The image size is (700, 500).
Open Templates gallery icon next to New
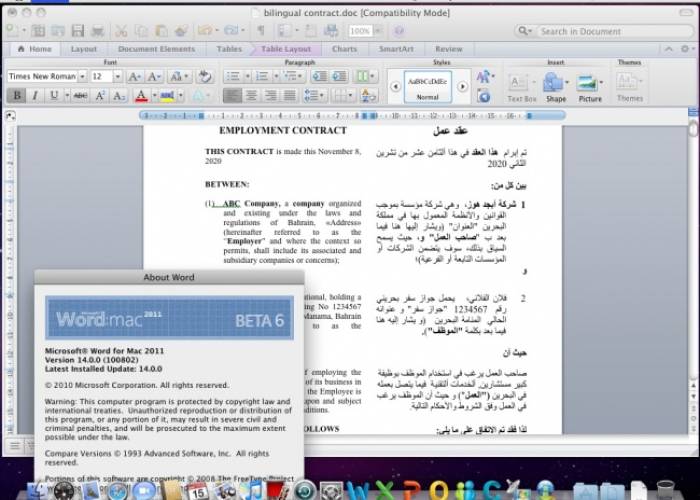(x=38, y=30)
